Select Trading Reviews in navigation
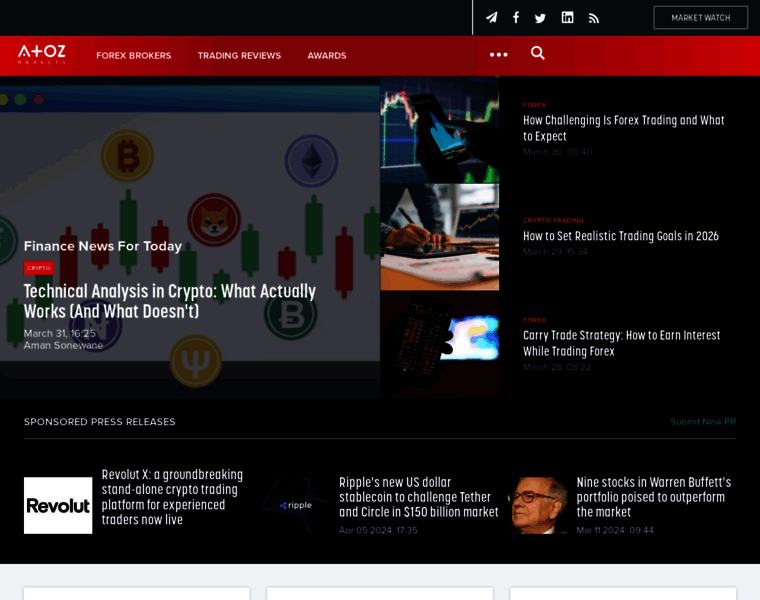The width and height of the screenshot is (760, 600). coord(239,56)
